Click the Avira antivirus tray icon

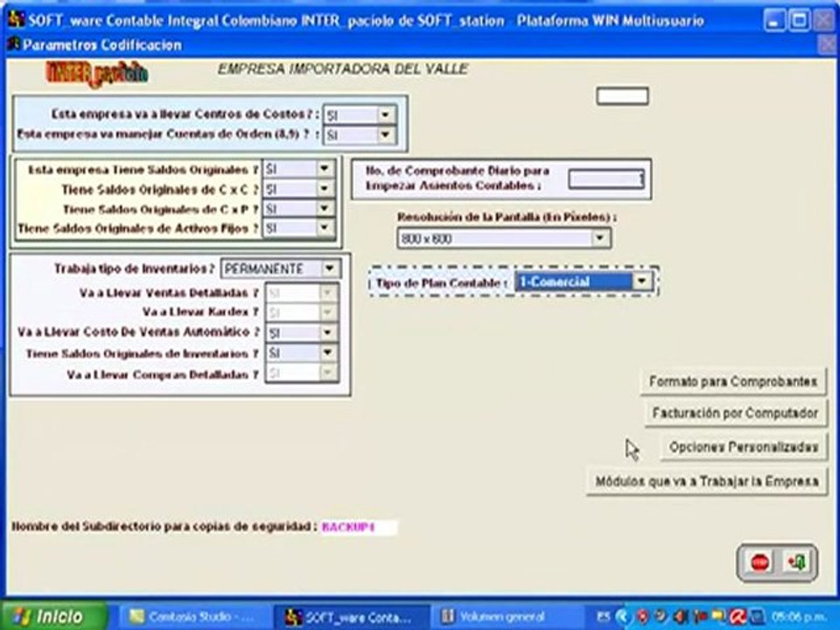pyautogui.click(x=737, y=617)
